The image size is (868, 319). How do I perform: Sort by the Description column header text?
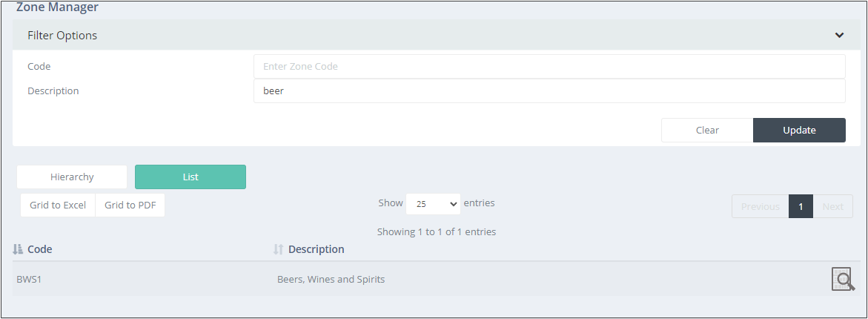point(316,249)
